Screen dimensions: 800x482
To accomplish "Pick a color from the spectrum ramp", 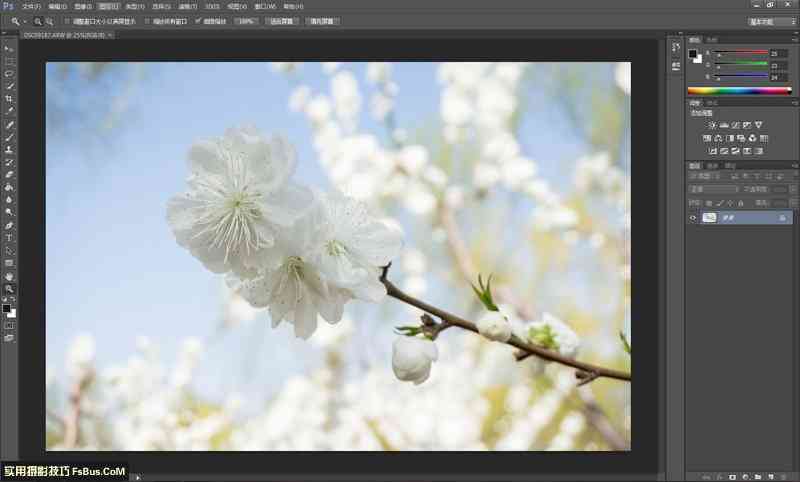I will click(x=739, y=90).
